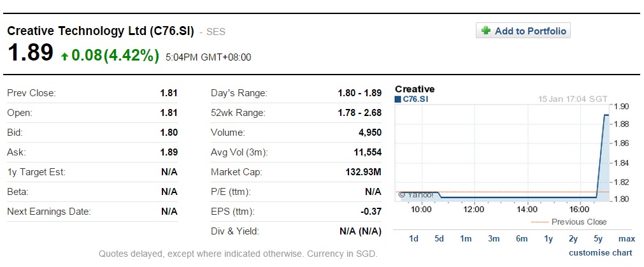Show the 6m chart range
Screen dimensions: 644x267
click(522, 238)
